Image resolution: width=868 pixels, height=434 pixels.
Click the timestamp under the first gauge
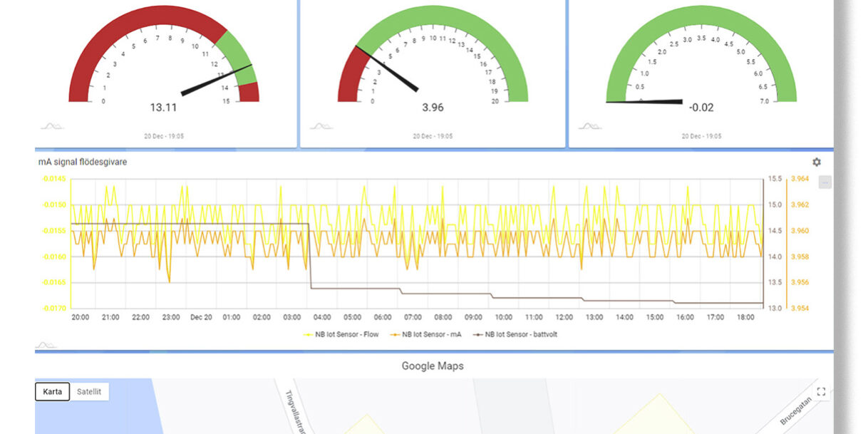point(163,135)
